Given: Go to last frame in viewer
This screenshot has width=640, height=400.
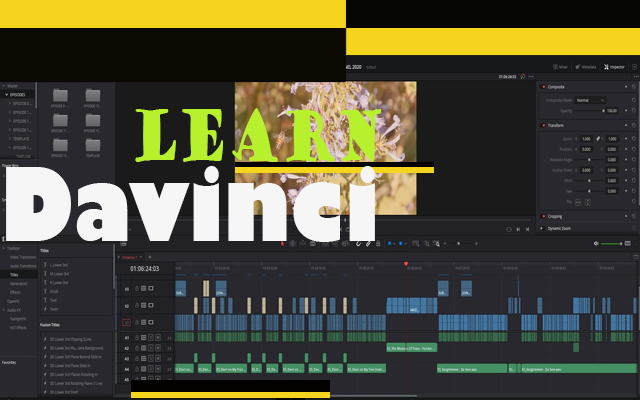Looking at the screenshot, I should (x=527, y=229).
